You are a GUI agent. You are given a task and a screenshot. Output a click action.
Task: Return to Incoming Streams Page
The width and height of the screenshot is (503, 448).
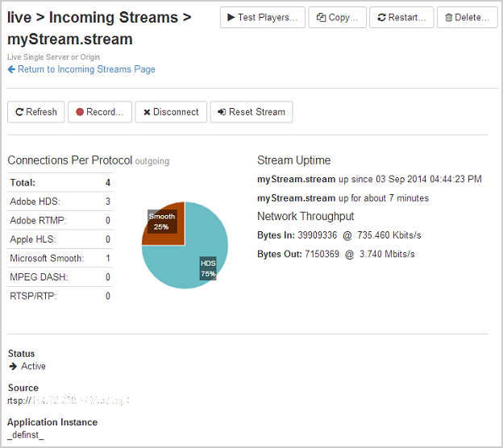tap(86, 69)
